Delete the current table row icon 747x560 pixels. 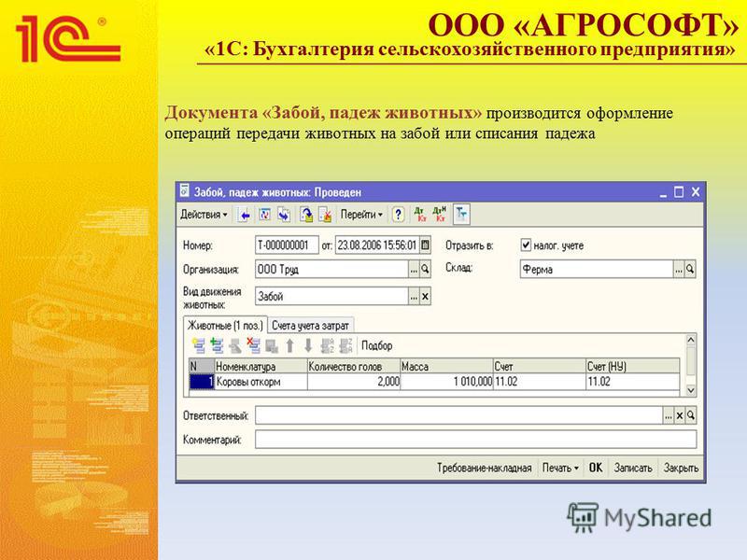[x=253, y=345]
